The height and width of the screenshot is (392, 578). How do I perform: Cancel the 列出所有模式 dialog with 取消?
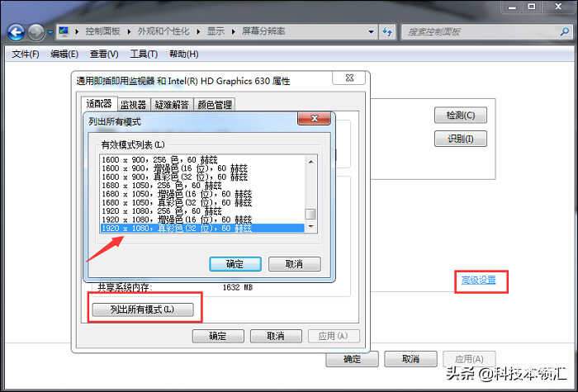(295, 264)
